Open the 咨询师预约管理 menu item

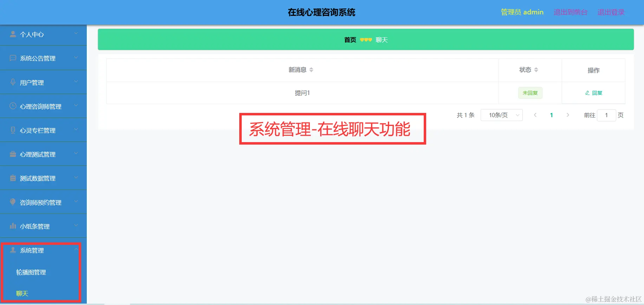coord(43,202)
